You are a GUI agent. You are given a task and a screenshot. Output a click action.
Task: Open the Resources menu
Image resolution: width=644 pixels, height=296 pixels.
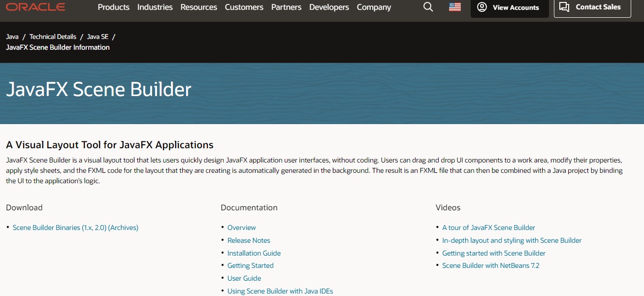pos(199,7)
